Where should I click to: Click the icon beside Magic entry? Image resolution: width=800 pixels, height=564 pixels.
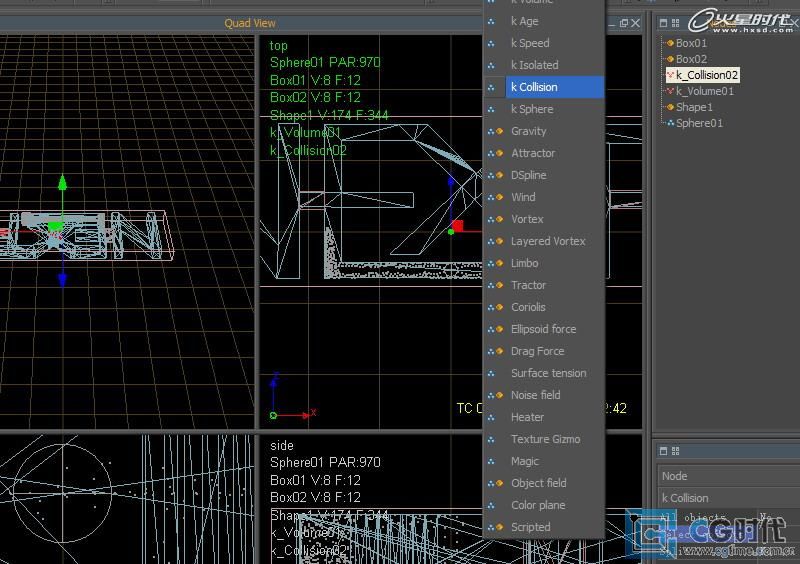point(491,461)
